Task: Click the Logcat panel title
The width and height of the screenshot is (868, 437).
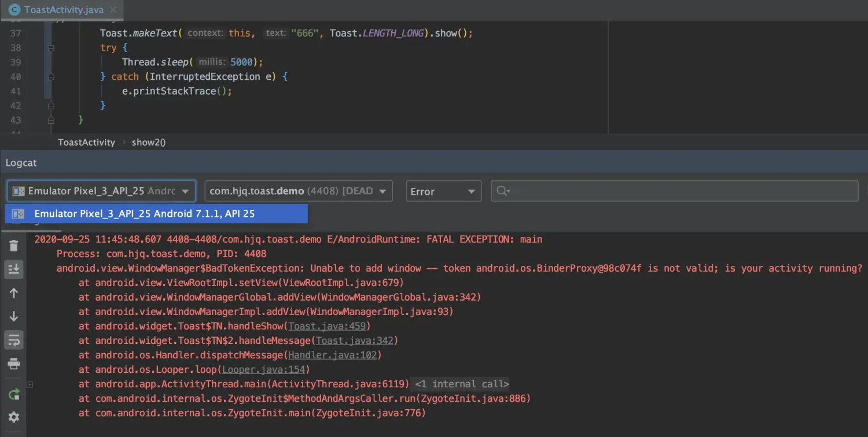Action: pos(21,163)
